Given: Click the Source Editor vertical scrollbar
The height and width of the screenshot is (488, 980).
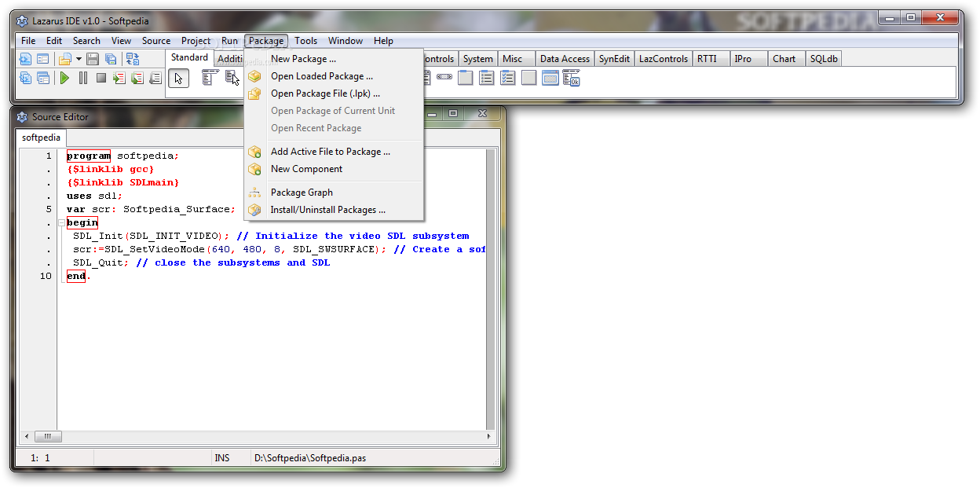Looking at the screenshot, I should (x=491, y=289).
